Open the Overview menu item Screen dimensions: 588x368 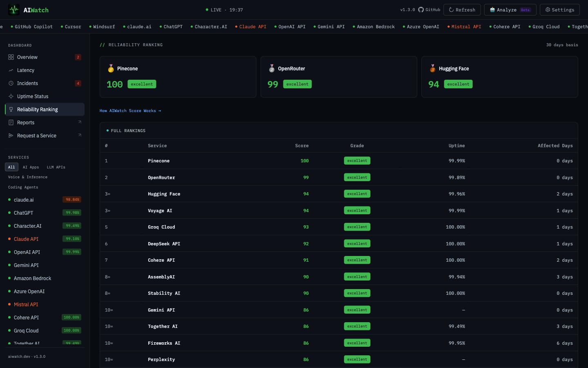pyautogui.click(x=45, y=57)
